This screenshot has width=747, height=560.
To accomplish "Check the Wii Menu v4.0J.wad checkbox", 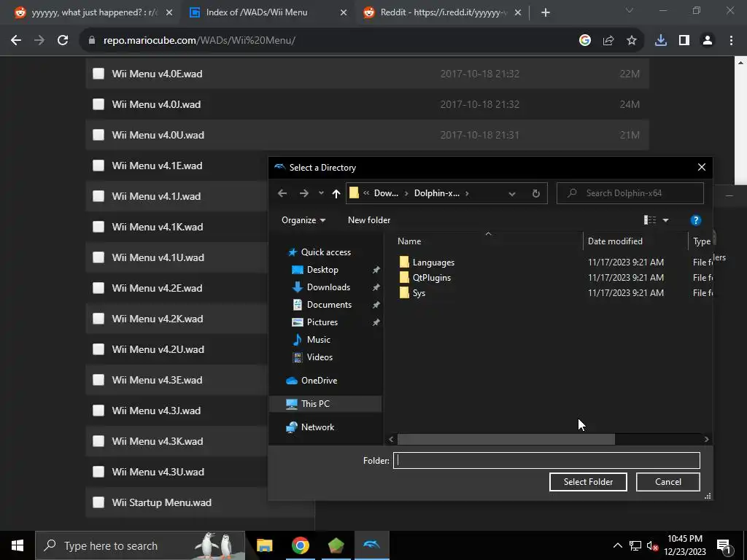I will [98, 104].
